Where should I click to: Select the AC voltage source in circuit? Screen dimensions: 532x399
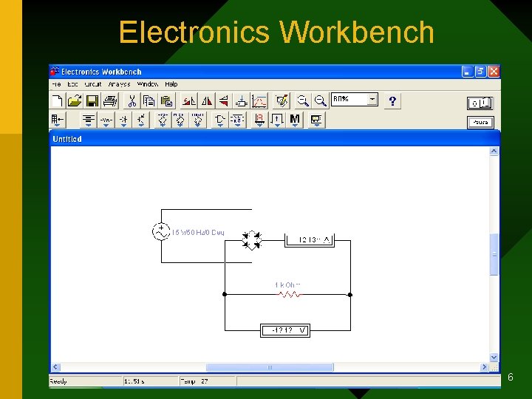point(161,231)
